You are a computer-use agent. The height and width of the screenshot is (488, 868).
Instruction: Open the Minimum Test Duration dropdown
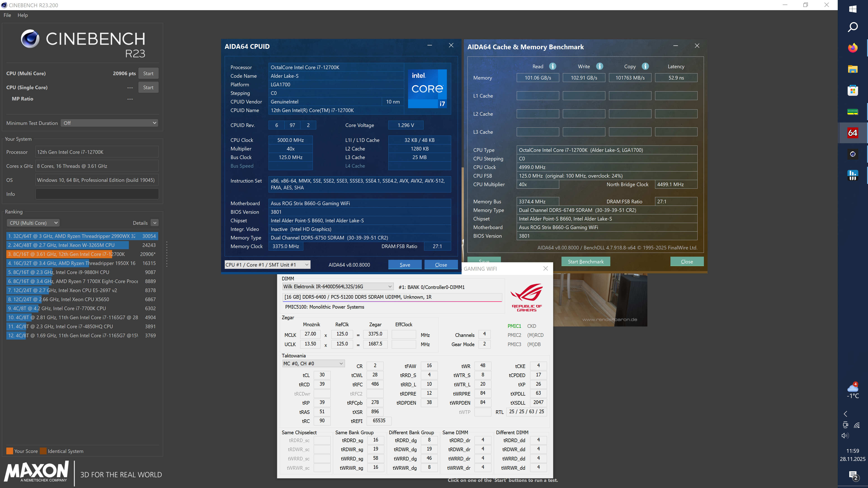(109, 123)
